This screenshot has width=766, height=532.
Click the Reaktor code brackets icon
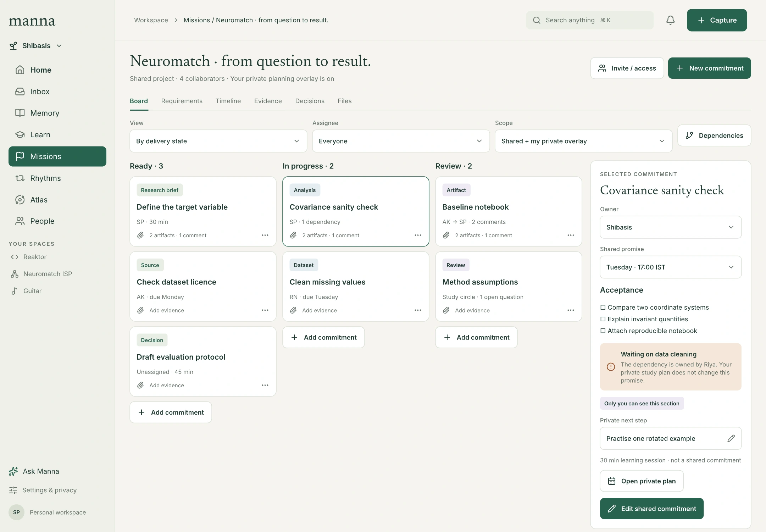point(15,257)
